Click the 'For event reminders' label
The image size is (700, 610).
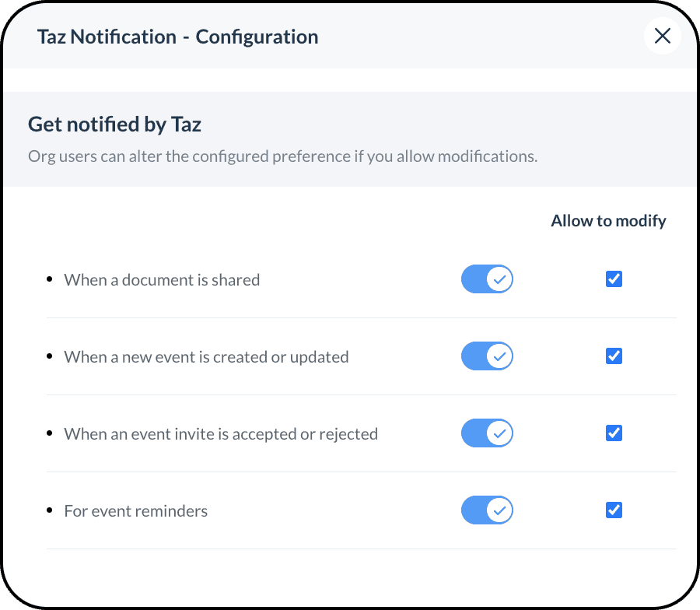click(x=136, y=511)
